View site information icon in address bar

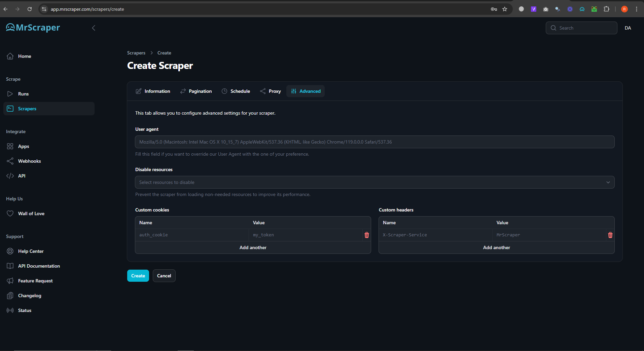(44, 9)
